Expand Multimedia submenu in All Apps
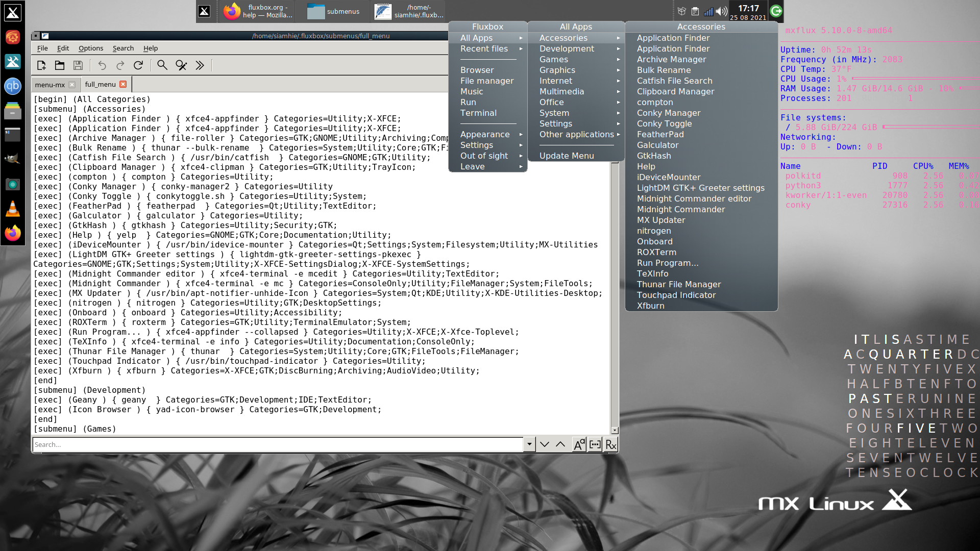980x551 pixels. [x=576, y=91]
